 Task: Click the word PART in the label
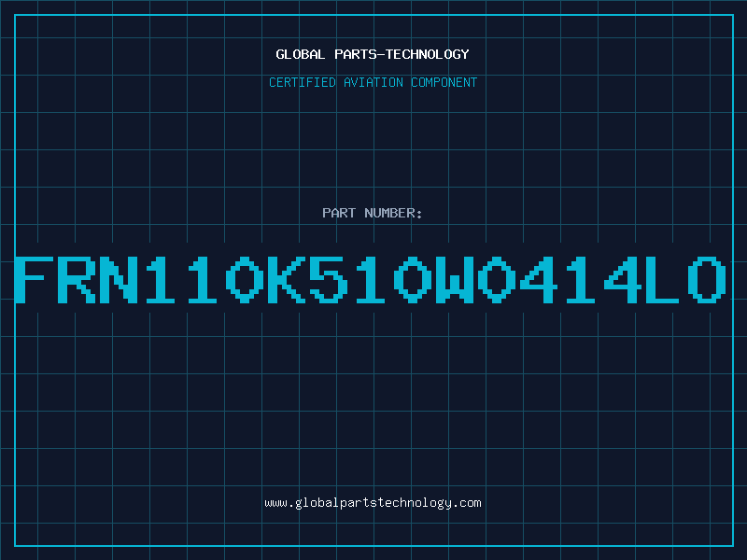(339, 213)
